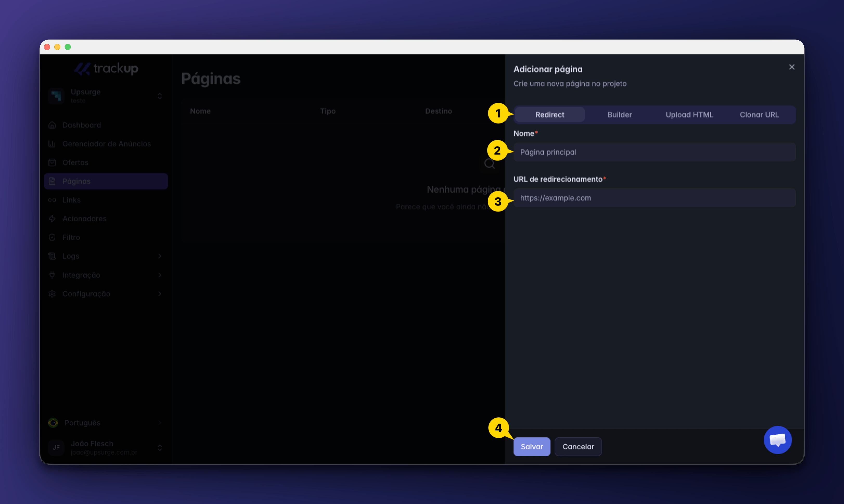This screenshot has width=844, height=504.
Task: Click the Salvar button
Action: [x=532, y=446]
